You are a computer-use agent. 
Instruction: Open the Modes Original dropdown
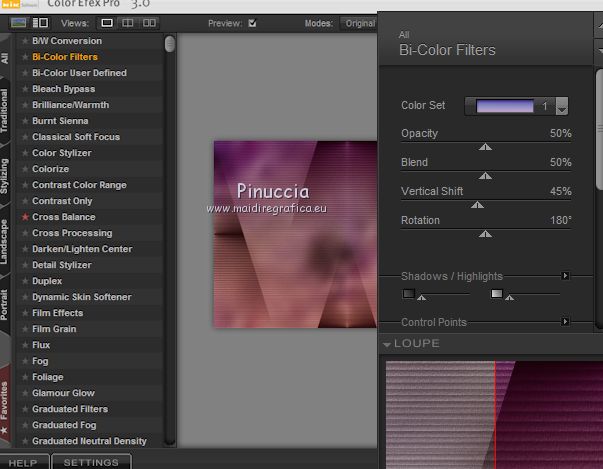click(359, 23)
